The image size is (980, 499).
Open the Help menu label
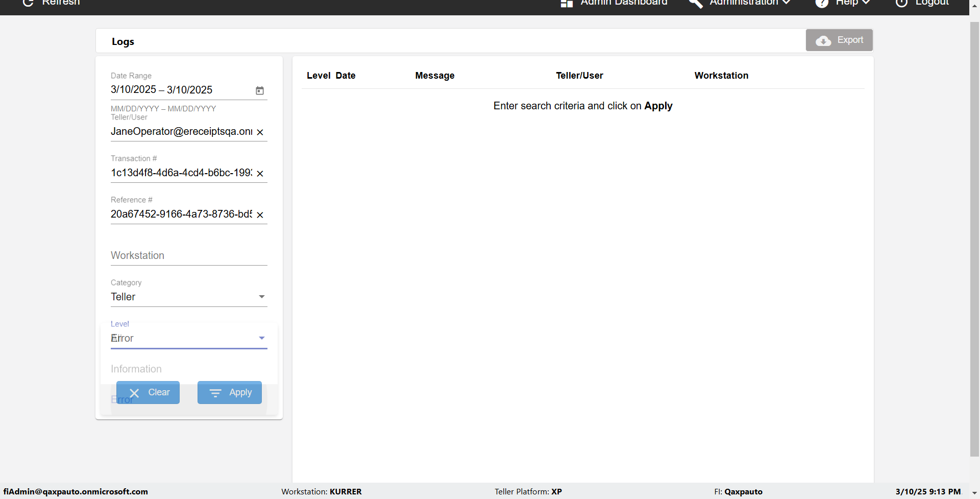[847, 3]
